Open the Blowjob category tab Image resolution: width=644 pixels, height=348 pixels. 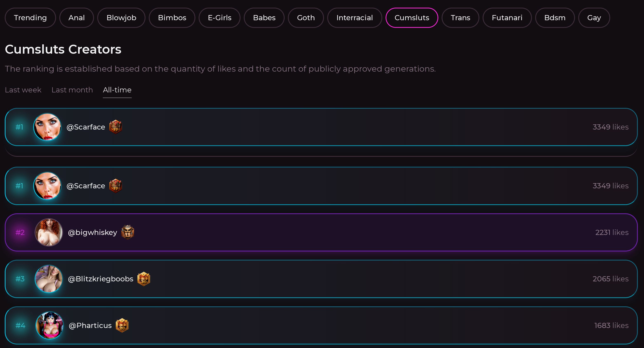(x=121, y=18)
